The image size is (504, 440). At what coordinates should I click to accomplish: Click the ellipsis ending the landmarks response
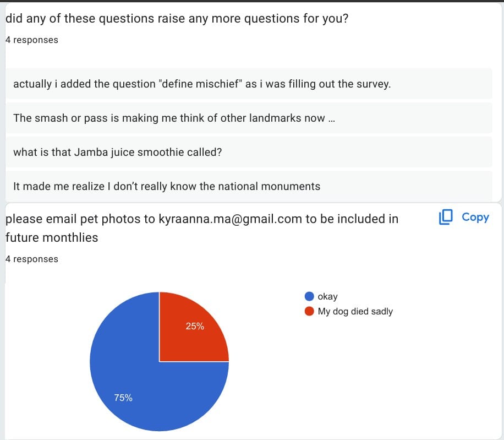pos(331,118)
